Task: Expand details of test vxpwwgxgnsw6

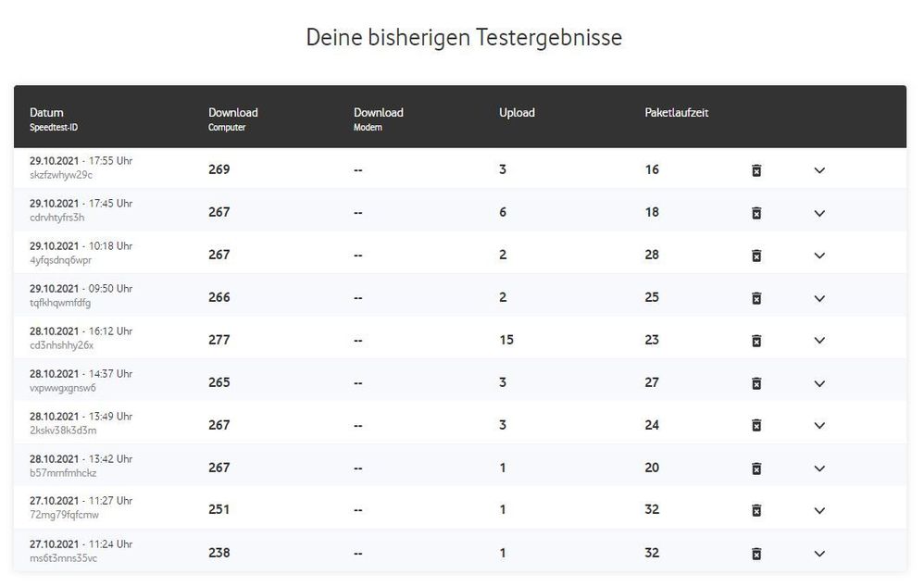Action: point(819,383)
